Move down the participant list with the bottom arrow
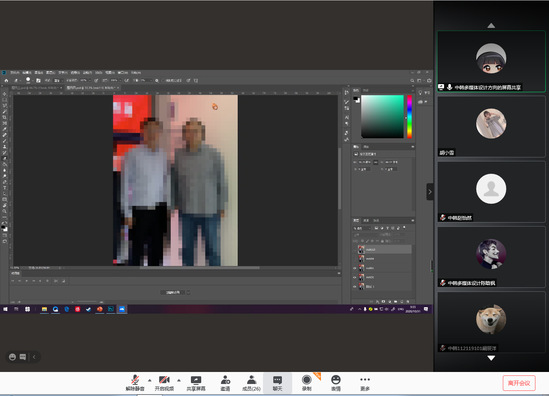This screenshot has width=549, height=396. tap(491, 358)
